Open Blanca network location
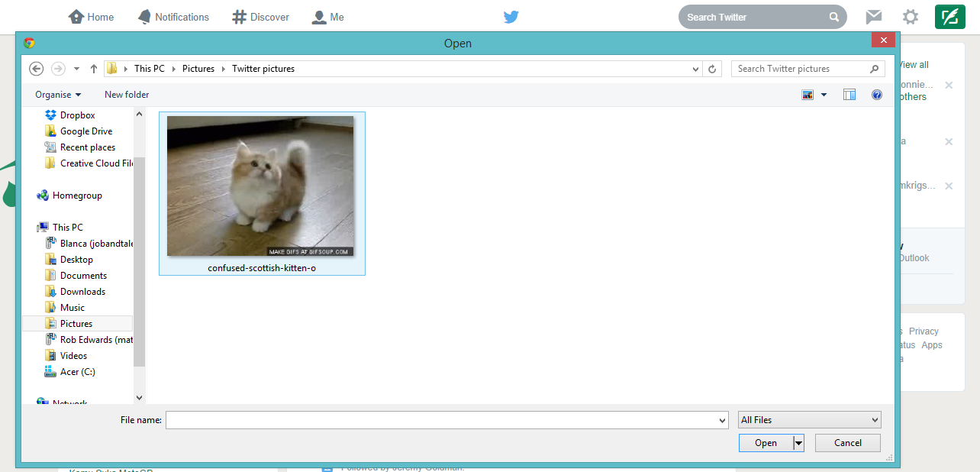Image resolution: width=980 pixels, height=472 pixels. click(x=89, y=244)
